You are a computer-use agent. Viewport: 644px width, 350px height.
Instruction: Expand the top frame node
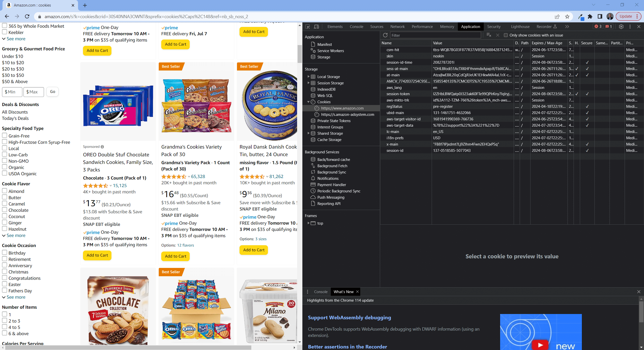pyautogui.click(x=308, y=223)
